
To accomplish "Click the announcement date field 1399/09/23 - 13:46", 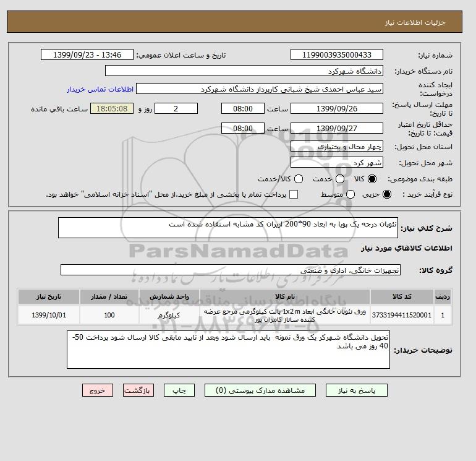I will 87,54.
